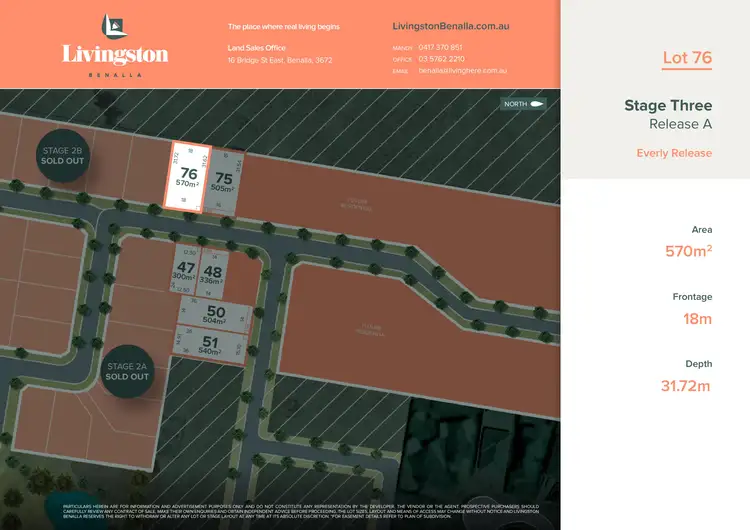Click the benalla@livinghere.com.au email address
This screenshot has height=530, width=750.
[x=463, y=70]
